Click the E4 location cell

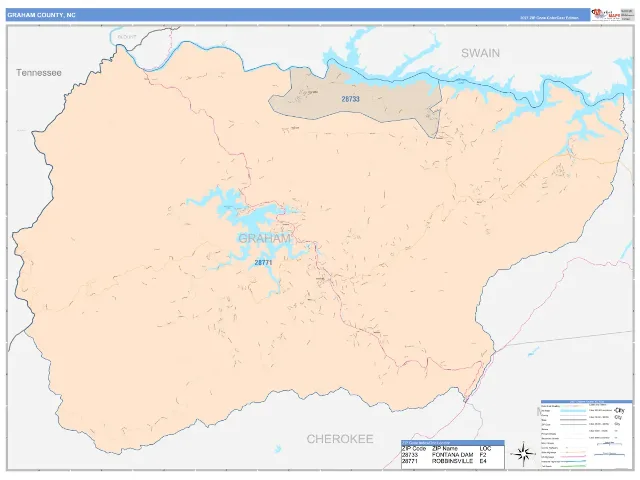[483, 461]
